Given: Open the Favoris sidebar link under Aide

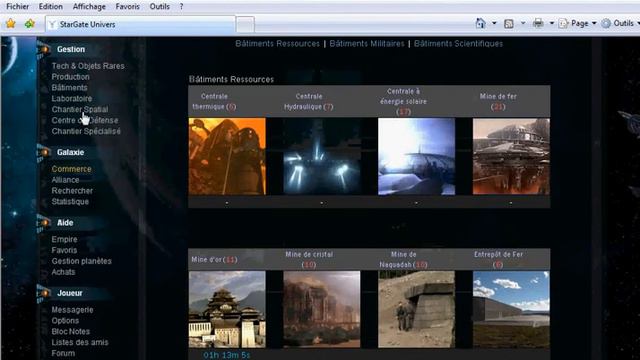Looking at the screenshot, I should point(64,250).
